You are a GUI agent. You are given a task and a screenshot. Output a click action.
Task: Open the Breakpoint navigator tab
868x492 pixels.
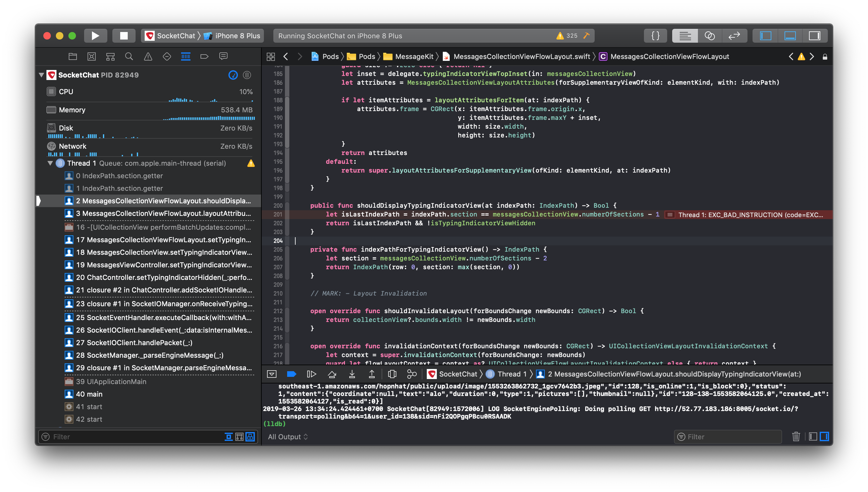tap(204, 56)
